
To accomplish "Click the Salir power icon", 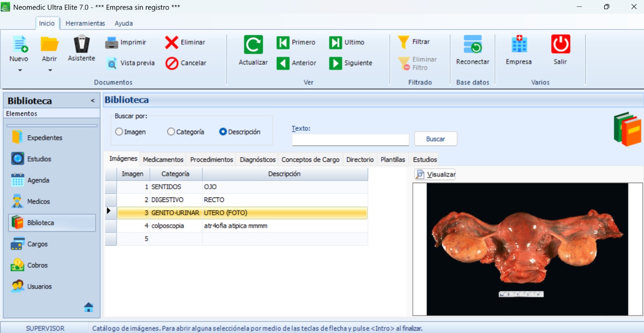I will 560,44.
